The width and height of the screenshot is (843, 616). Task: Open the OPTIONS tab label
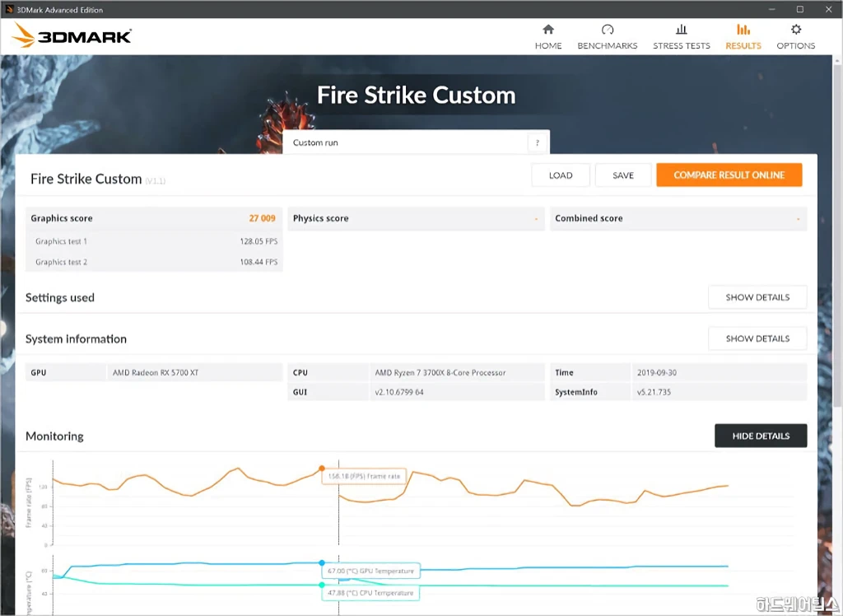(796, 46)
